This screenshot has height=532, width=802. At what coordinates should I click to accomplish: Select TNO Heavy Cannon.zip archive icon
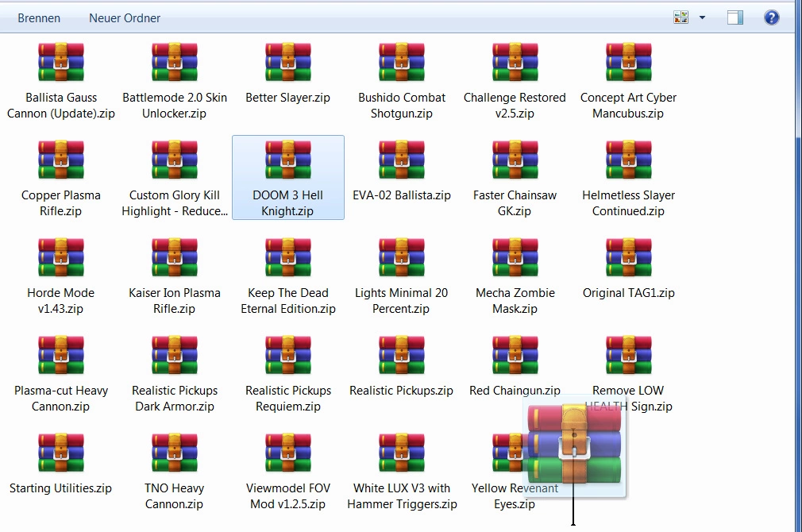point(175,453)
